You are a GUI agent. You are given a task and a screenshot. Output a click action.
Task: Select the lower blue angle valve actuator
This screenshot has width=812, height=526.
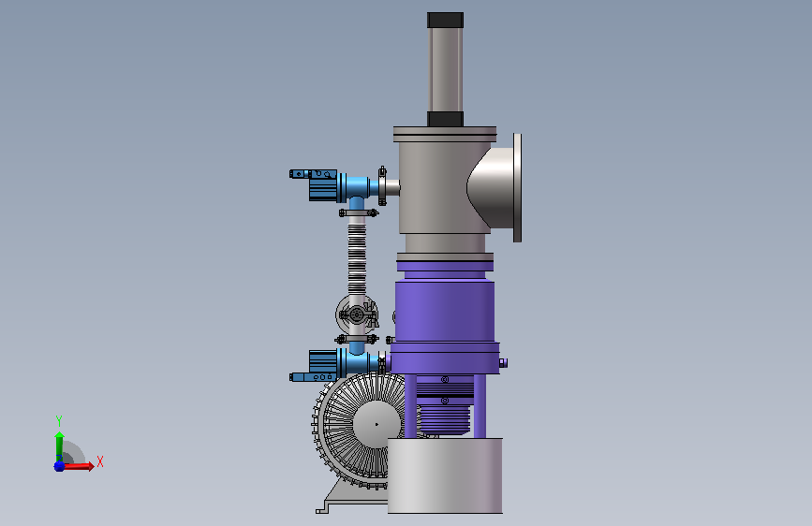point(323,362)
